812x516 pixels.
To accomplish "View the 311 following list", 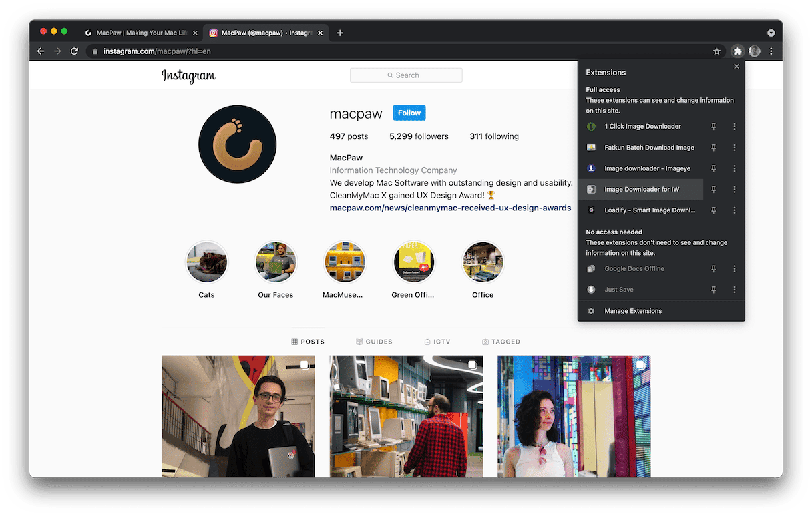I will 494,136.
